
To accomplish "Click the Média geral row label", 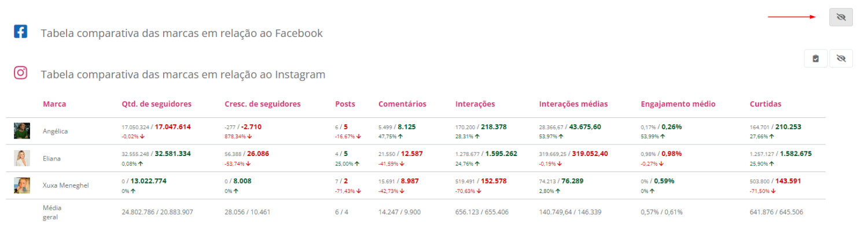I will 52,212.
